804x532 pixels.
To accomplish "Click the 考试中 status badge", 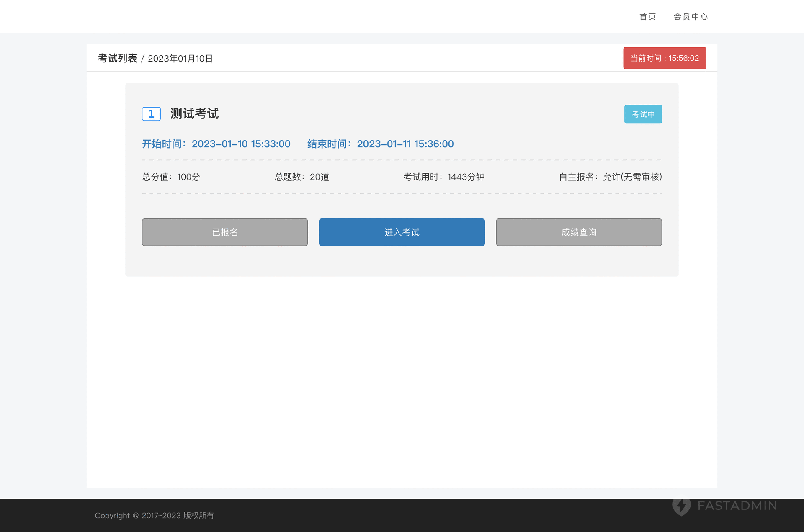I will pyautogui.click(x=643, y=114).
